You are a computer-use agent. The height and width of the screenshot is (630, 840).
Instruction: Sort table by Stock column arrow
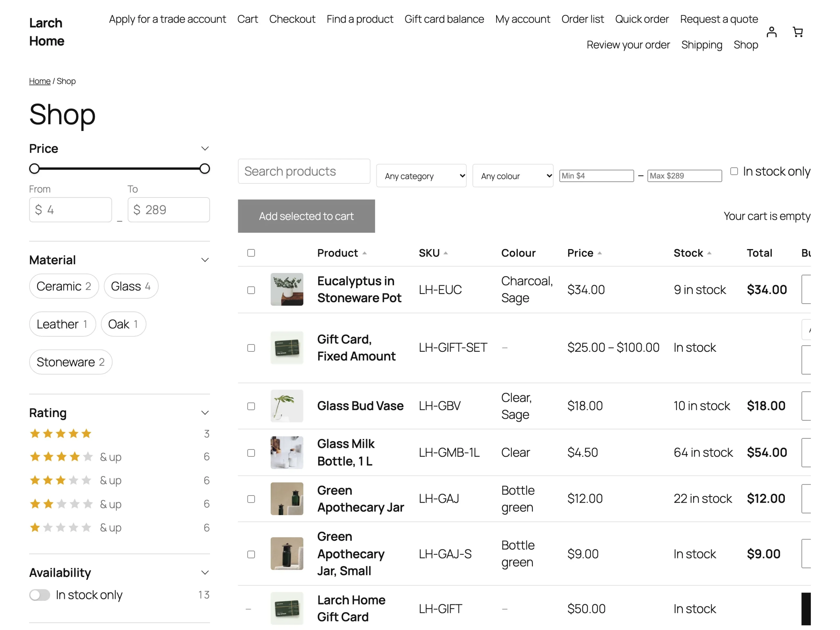(709, 253)
